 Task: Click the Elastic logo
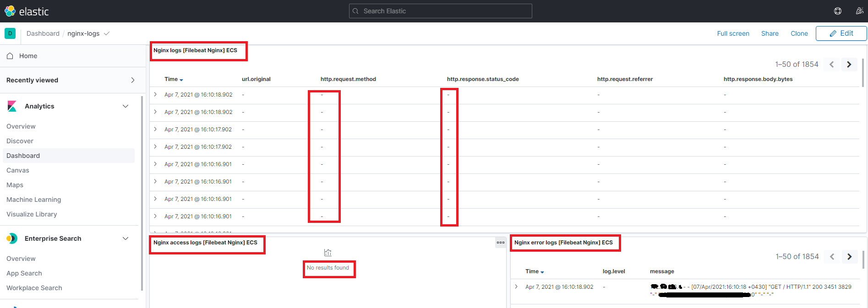27,11
